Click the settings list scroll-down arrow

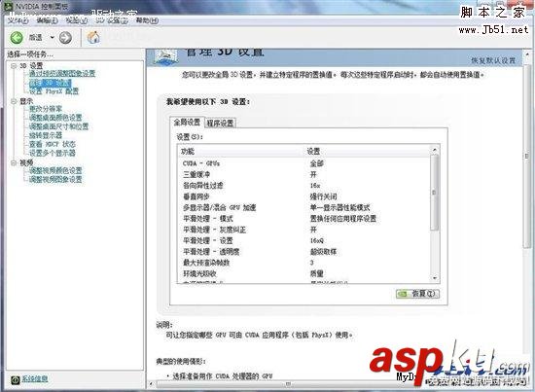tap(435, 278)
